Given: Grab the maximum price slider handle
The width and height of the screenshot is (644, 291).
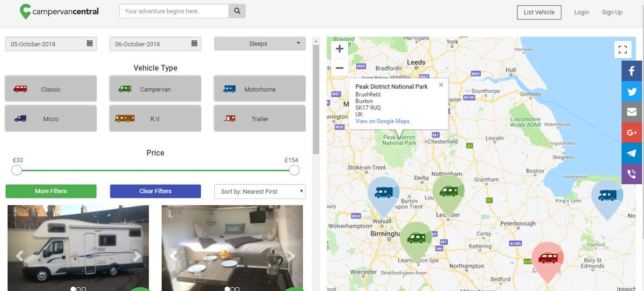Looking at the screenshot, I should click(294, 170).
